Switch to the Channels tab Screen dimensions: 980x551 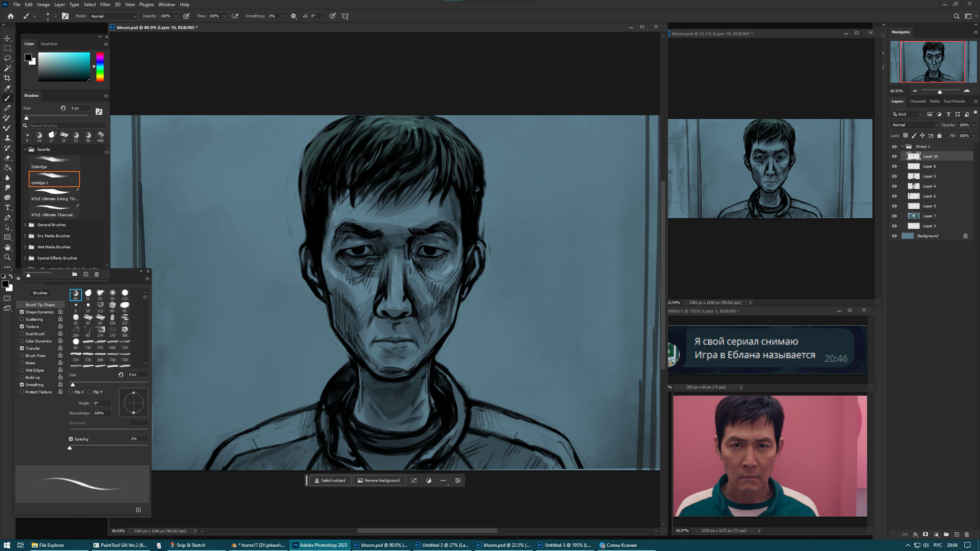(918, 101)
